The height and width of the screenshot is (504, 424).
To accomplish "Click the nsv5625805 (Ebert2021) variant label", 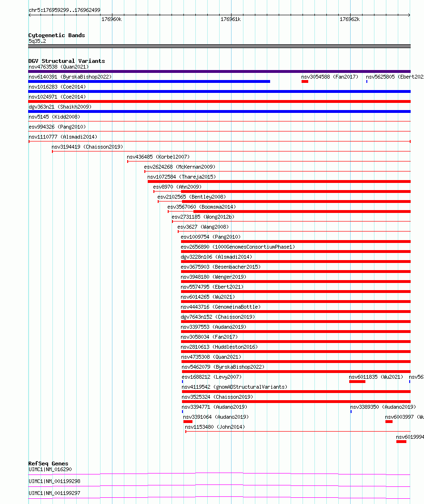I will click(x=395, y=77).
